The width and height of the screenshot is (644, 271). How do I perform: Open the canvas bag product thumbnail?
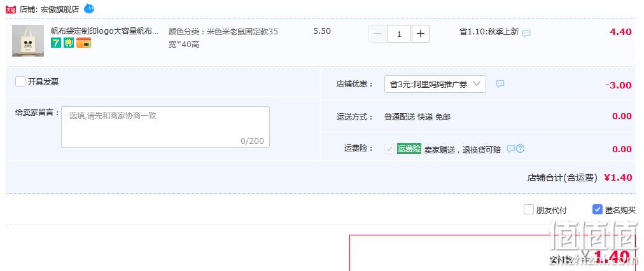tap(28, 41)
